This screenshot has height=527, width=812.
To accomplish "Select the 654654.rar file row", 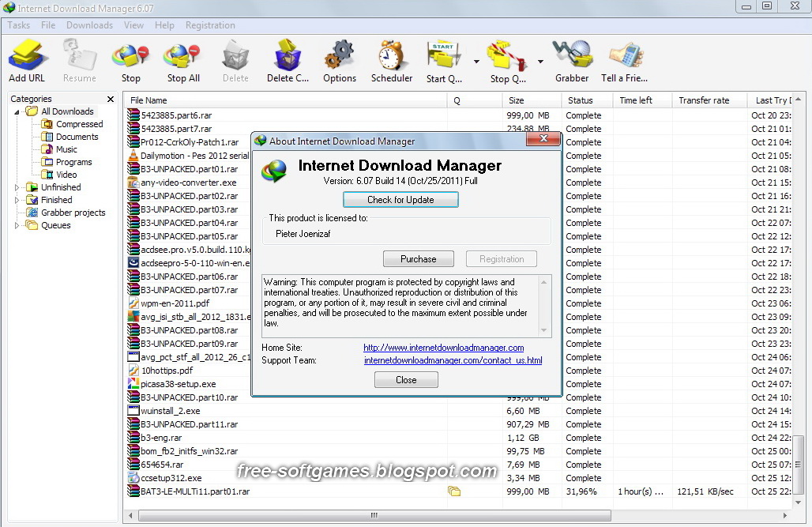I will point(459,465).
